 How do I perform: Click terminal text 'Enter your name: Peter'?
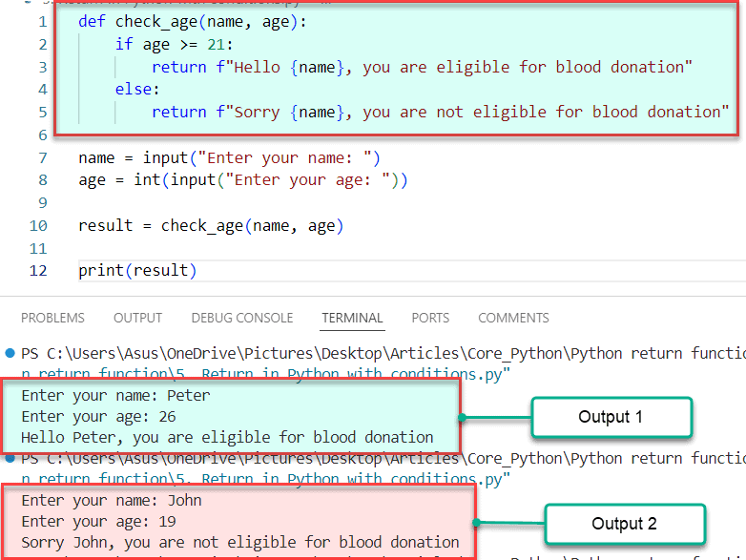tap(115, 396)
